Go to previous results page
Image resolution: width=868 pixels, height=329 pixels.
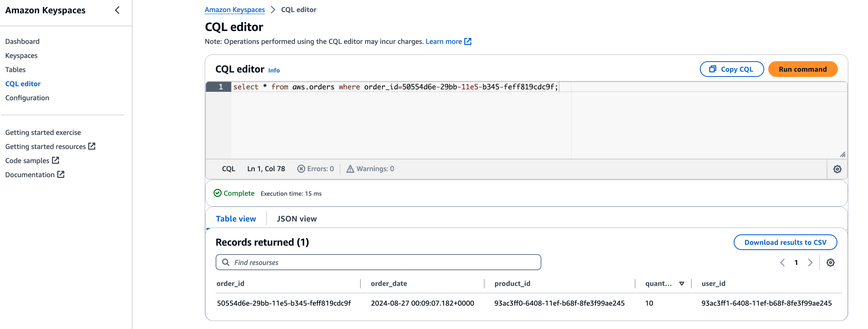coord(782,263)
